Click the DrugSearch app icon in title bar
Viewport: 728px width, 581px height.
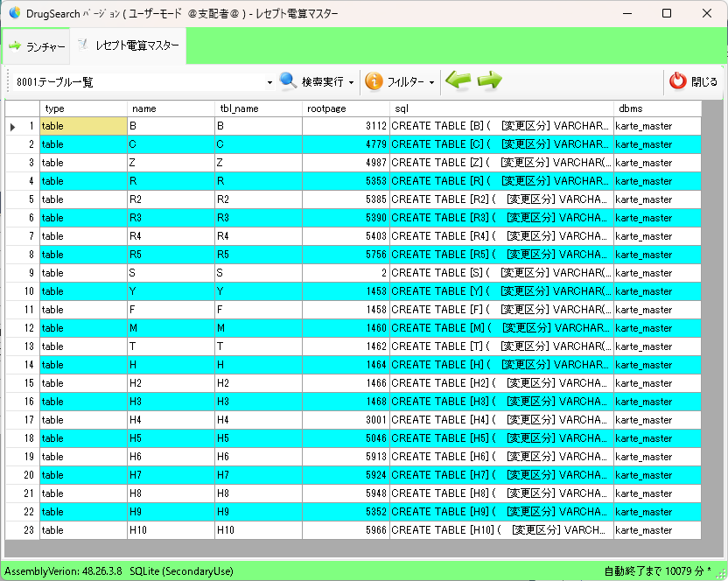[x=15, y=13]
